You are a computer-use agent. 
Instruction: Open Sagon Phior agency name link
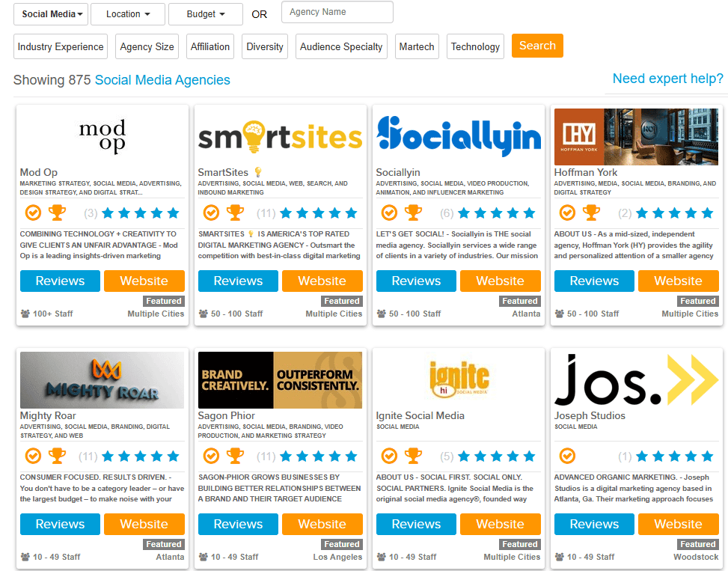[x=227, y=415]
